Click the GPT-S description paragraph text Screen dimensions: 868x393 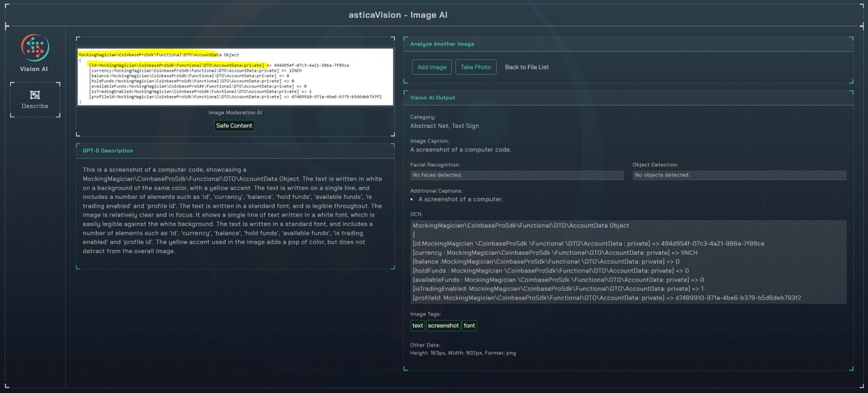[235, 210]
